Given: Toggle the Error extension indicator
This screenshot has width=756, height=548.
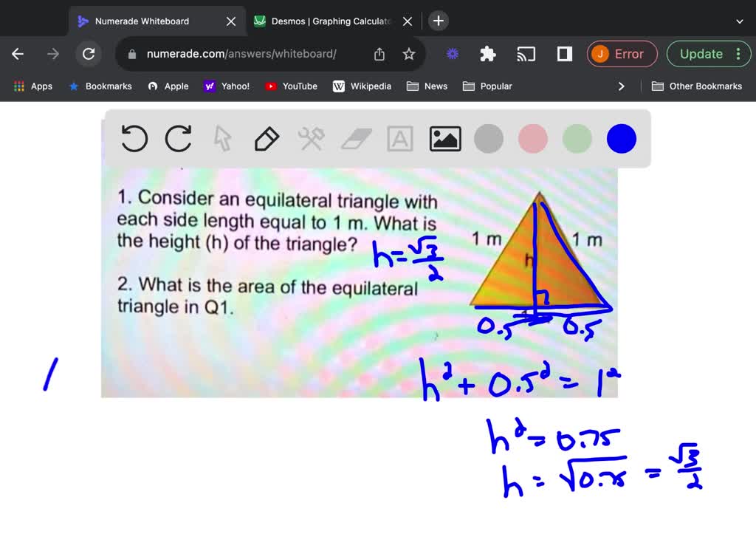Looking at the screenshot, I should coord(622,54).
